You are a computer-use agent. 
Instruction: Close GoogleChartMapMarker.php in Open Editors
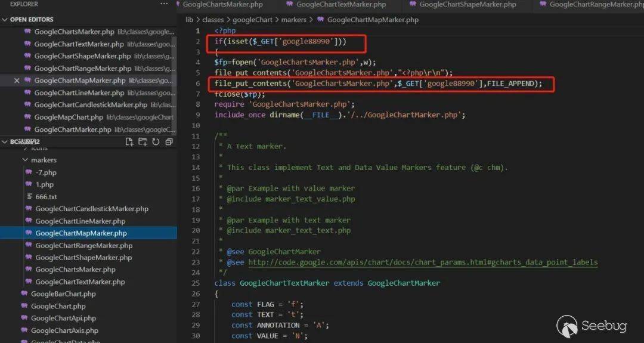tap(17, 81)
